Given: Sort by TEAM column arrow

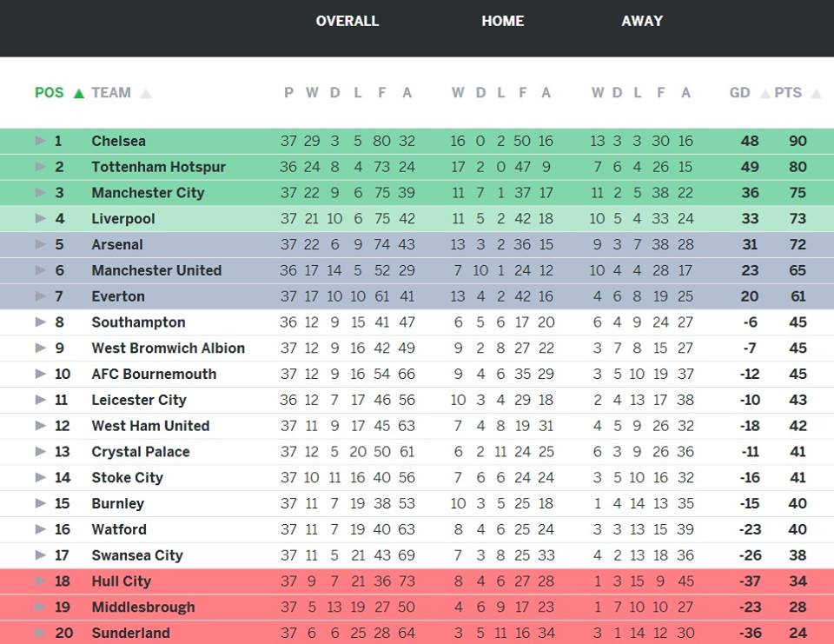Looking at the screenshot, I should point(146,94).
